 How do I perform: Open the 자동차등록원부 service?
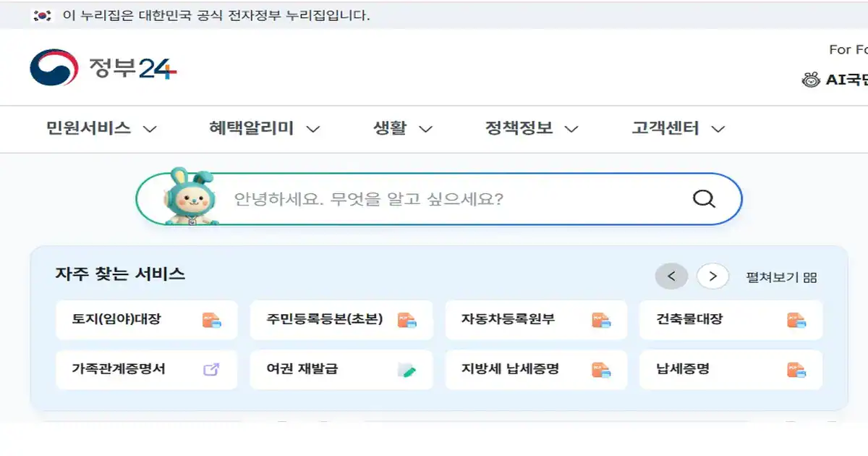click(x=536, y=320)
